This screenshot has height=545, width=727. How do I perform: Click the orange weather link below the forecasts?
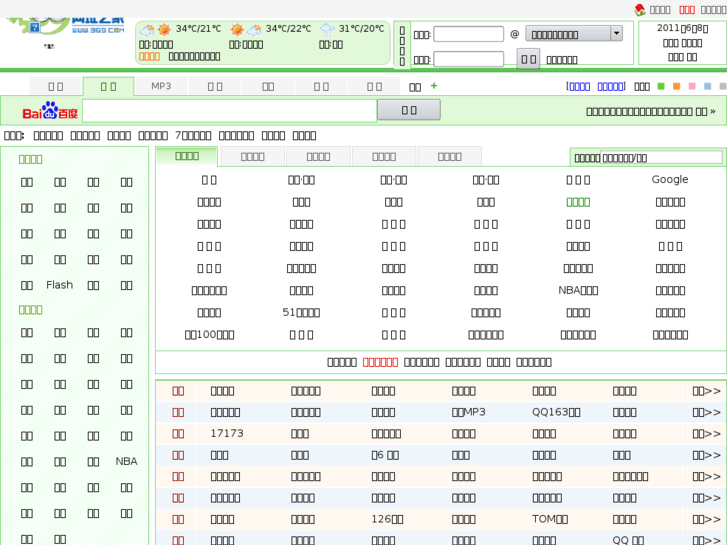pyautogui.click(x=149, y=57)
